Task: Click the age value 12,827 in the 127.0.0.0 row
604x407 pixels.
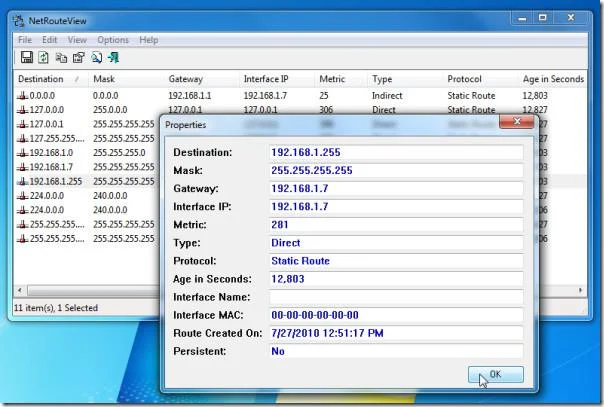Action: click(535, 110)
